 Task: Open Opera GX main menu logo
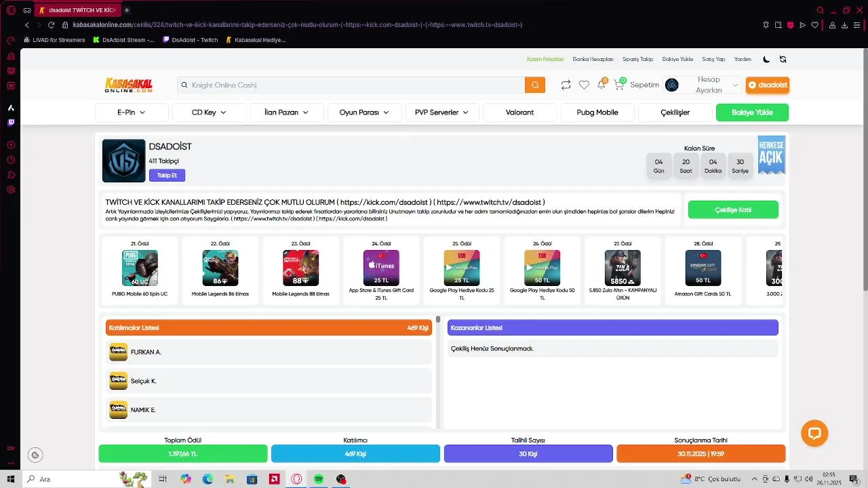tap(11, 10)
